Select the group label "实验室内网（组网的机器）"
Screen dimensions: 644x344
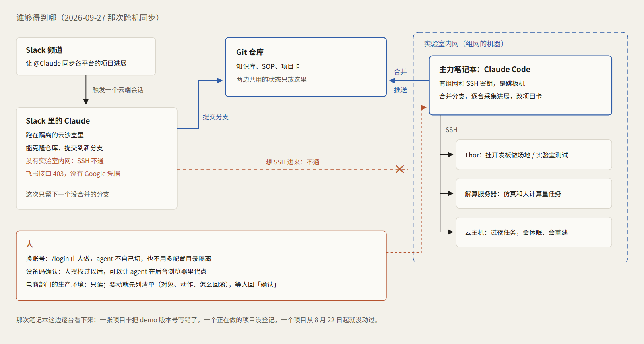(x=464, y=44)
